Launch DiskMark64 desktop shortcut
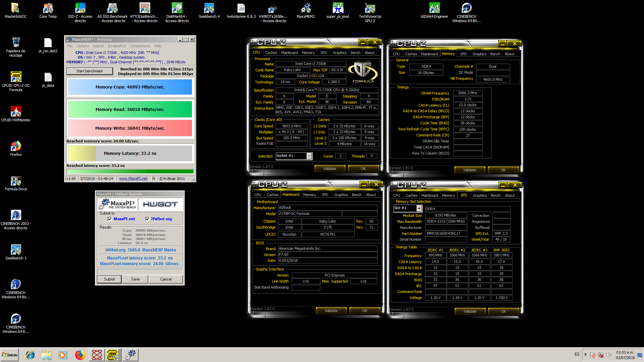The image size is (644, 362). (177, 13)
